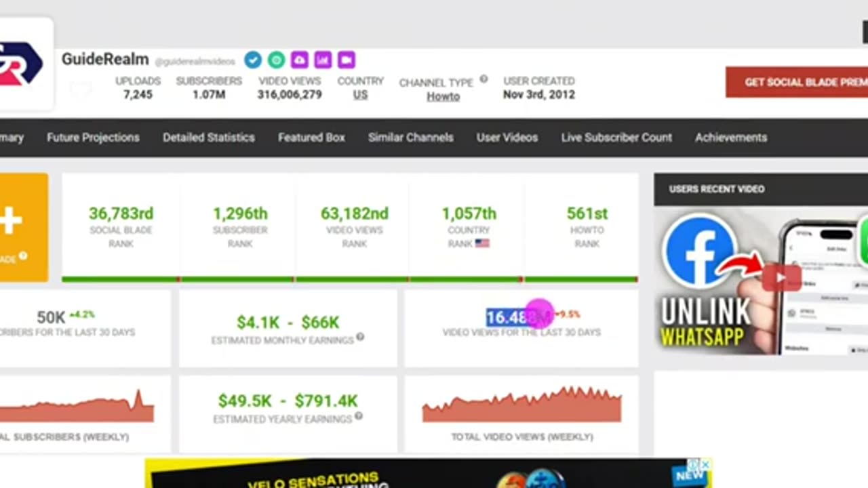Click the US flag next to Country Rank
The width and height of the screenshot is (868, 488).
[x=482, y=243]
